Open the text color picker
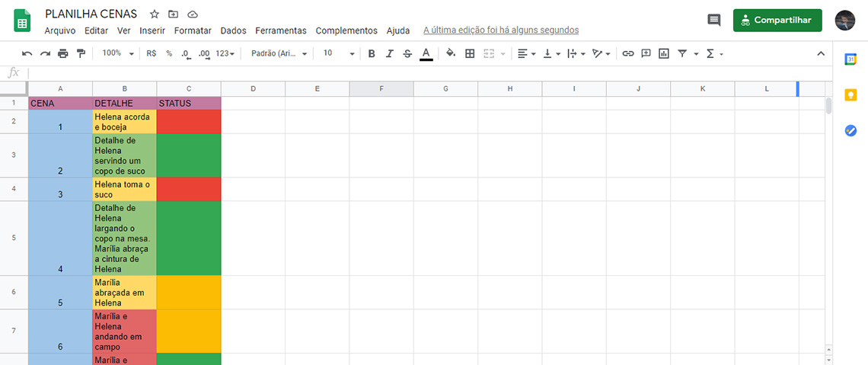This screenshot has height=365, width=868. pos(426,53)
